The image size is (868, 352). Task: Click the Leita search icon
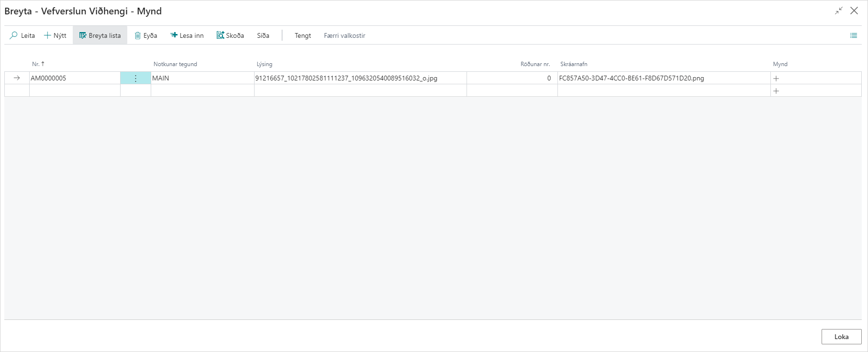point(14,35)
